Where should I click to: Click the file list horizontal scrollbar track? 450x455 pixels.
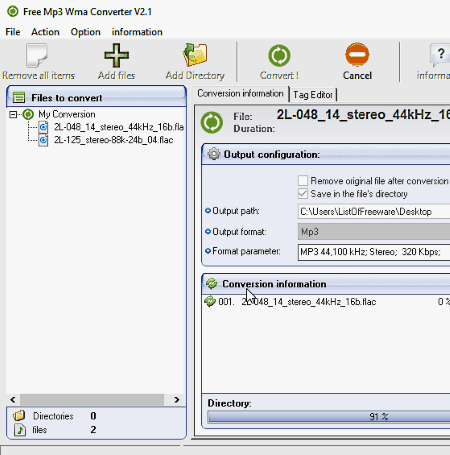(92, 399)
